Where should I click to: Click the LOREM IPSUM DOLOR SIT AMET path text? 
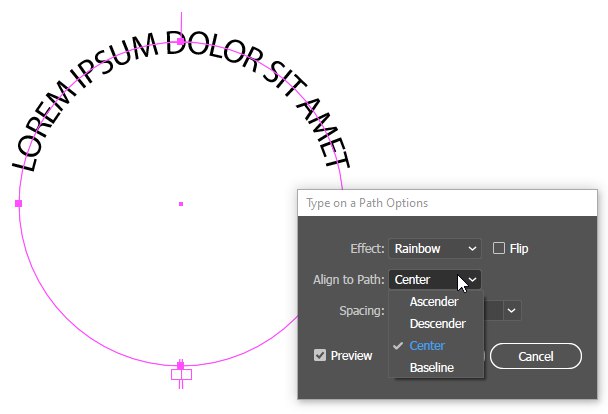tap(181, 102)
